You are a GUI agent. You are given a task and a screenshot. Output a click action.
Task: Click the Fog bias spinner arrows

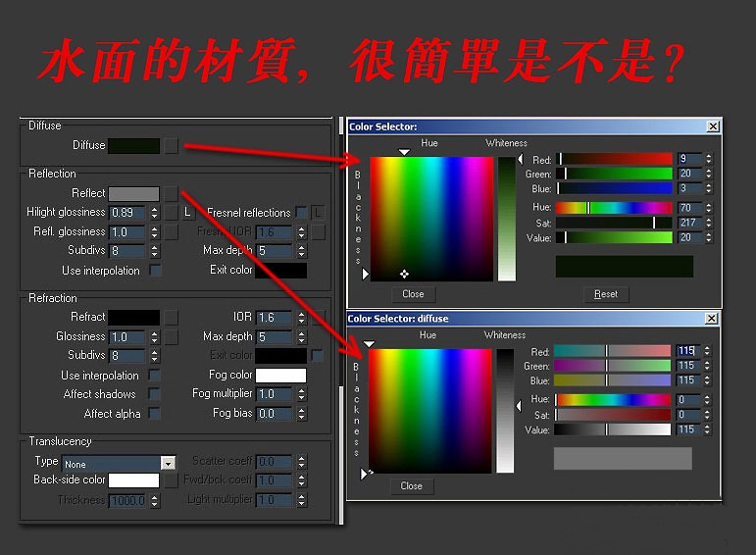click(301, 413)
